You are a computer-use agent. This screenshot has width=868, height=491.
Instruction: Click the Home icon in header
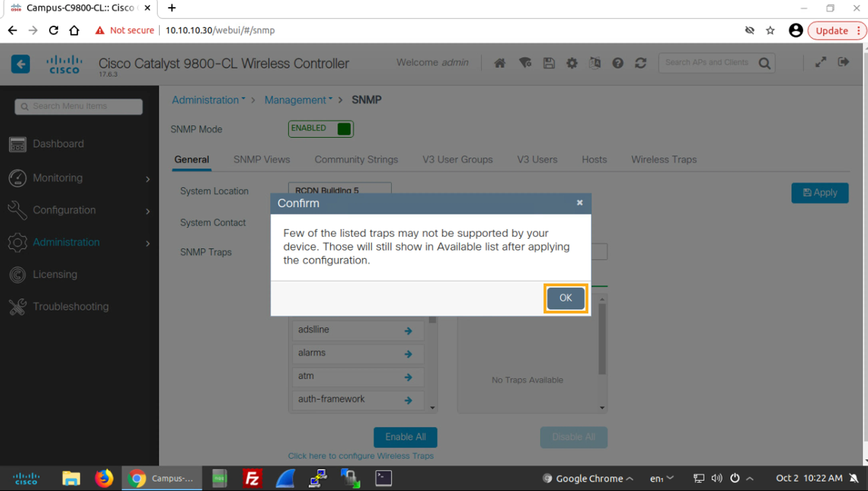[499, 63]
